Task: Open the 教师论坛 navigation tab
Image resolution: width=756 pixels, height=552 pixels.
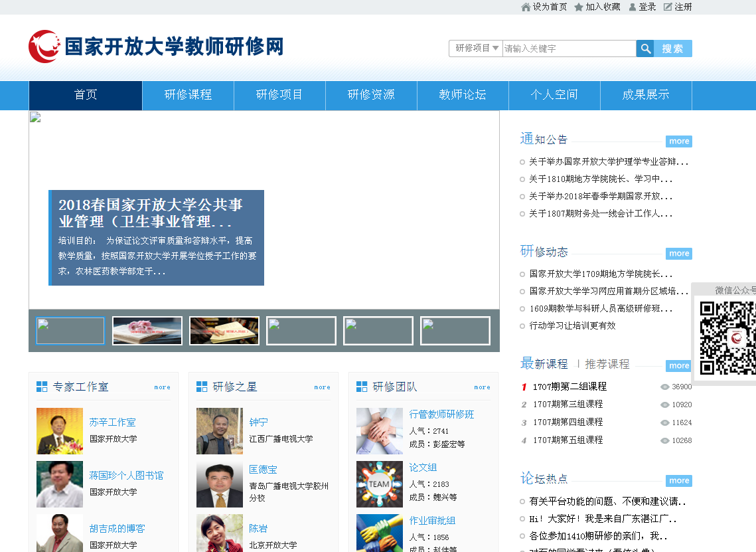Action: (463, 95)
